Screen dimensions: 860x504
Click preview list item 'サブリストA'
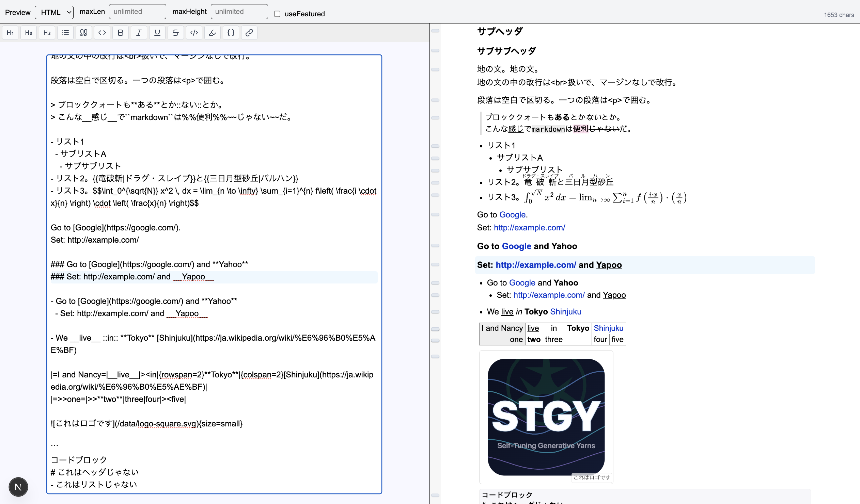(520, 158)
